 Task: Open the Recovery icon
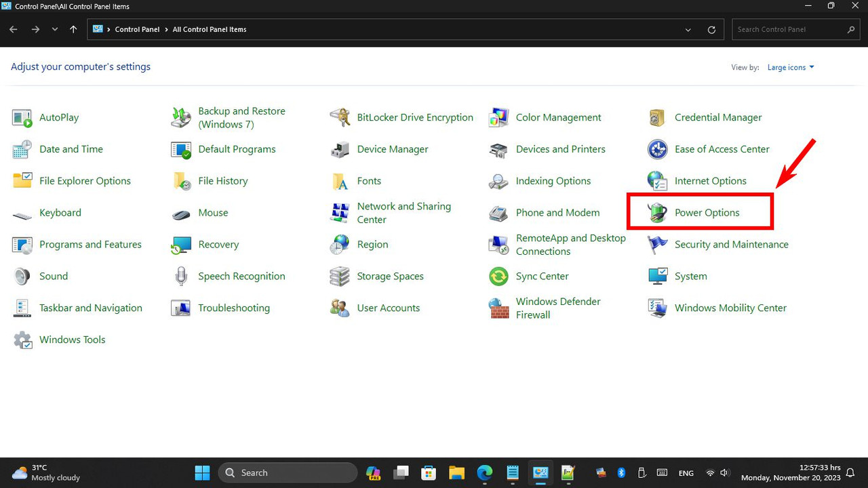(181, 245)
